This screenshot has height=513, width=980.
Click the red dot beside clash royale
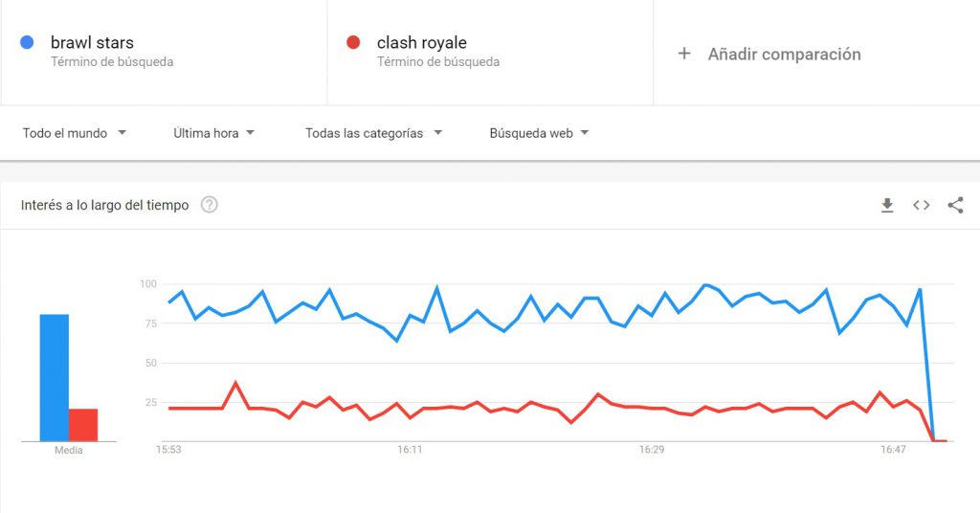(x=353, y=42)
